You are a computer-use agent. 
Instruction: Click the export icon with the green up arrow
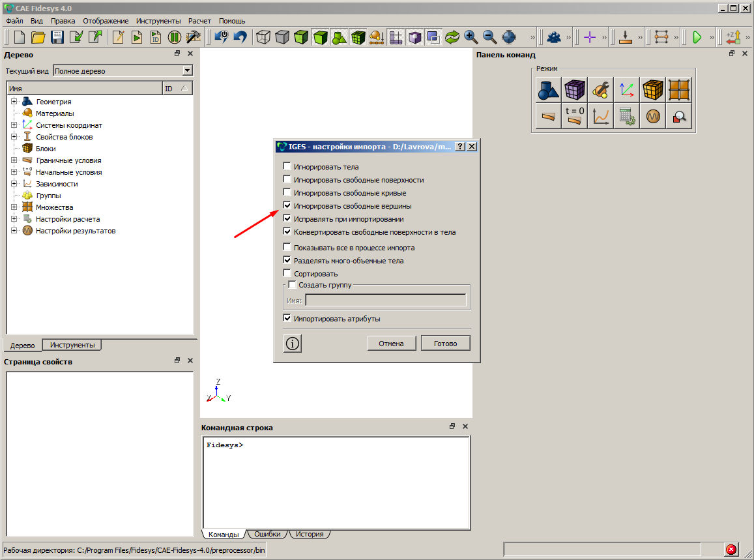[x=95, y=37]
